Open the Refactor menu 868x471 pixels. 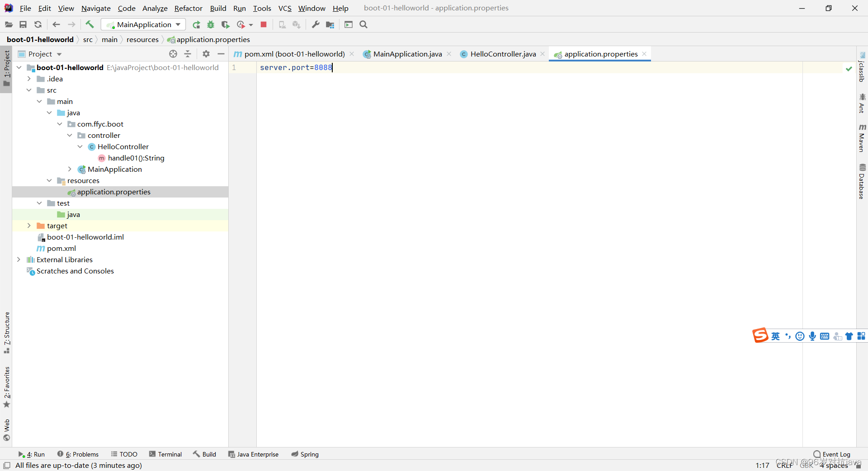click(x=188, y=8)
